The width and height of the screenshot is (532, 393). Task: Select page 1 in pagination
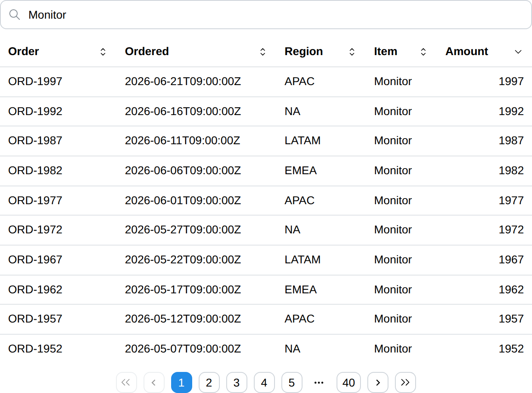181,382
